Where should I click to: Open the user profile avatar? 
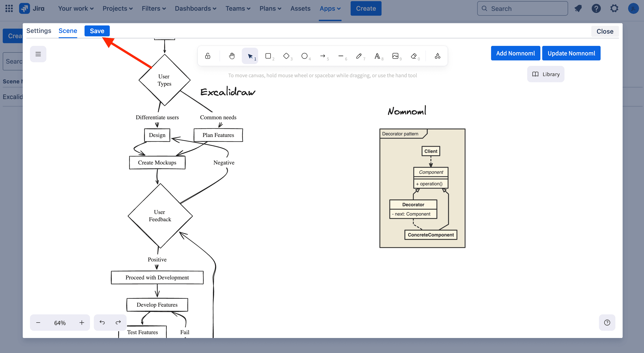[x=633, y=8]
